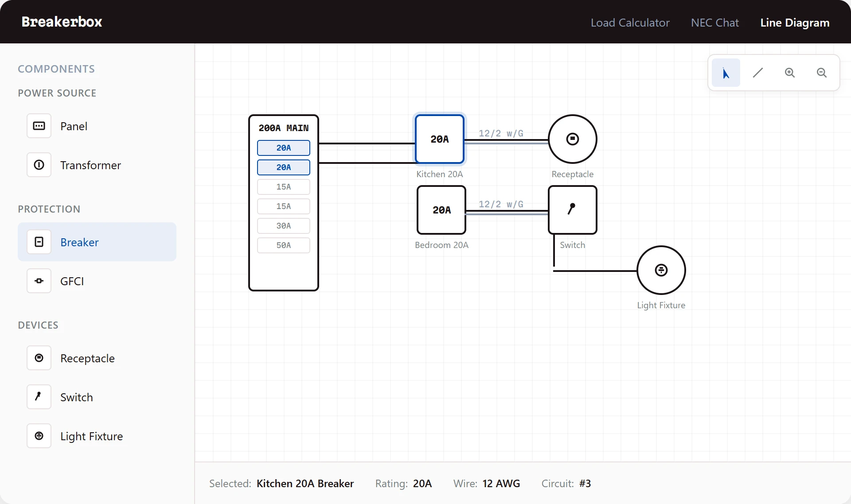Image resolution: width=851 pixels, height=504 pixels.
Task: Click the Kitchen 20A Breaker status text
Action: click(x=305, y=484)
